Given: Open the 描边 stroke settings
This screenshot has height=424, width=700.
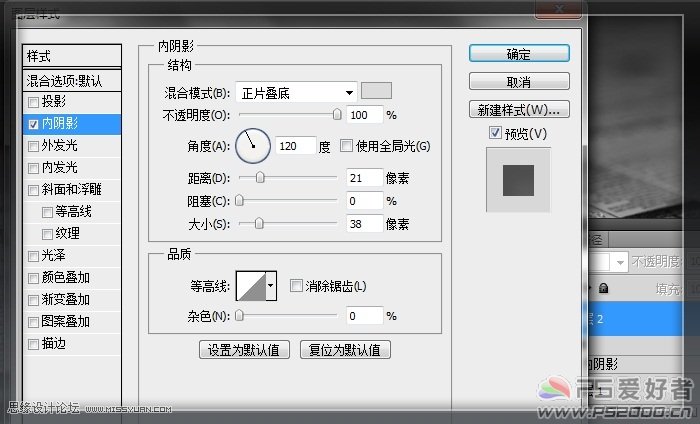Looking at the screenshot, I should coord(54,343).
